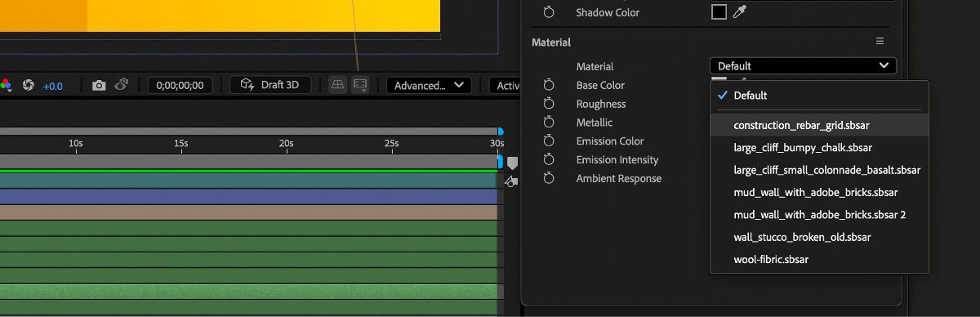980x317 pixels.
Task: Click the 25s mark on time ruler
Action: (391, 143)
